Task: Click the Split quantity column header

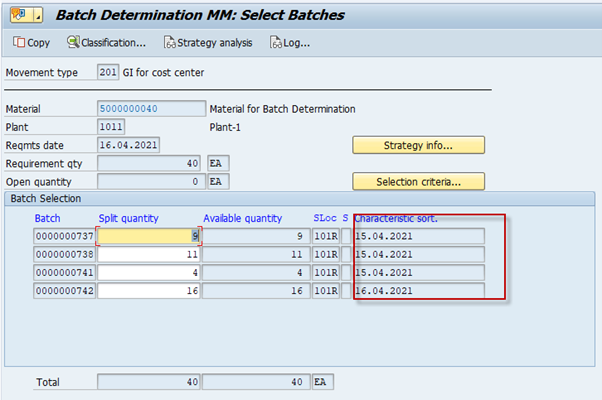Action: [x=129, y=218]
